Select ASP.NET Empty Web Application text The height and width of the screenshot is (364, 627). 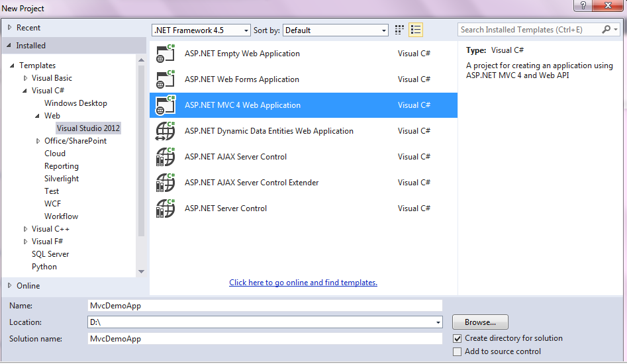(x=242, y=54)
